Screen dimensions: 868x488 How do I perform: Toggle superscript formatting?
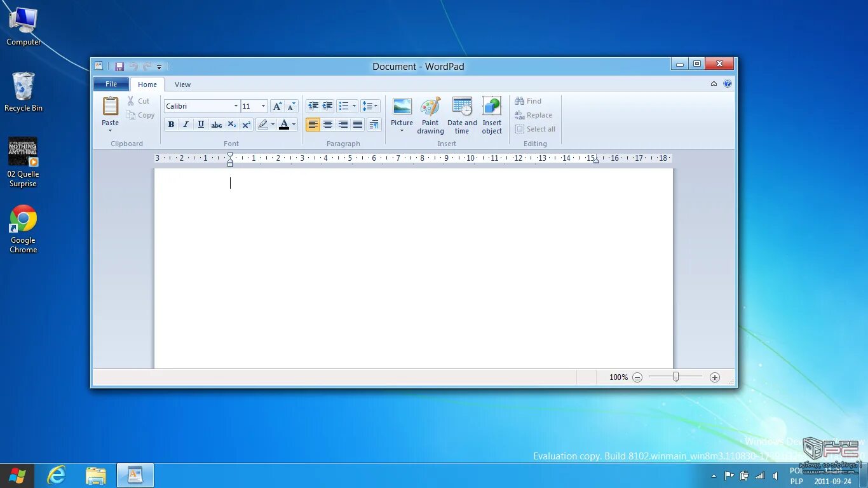247,125
